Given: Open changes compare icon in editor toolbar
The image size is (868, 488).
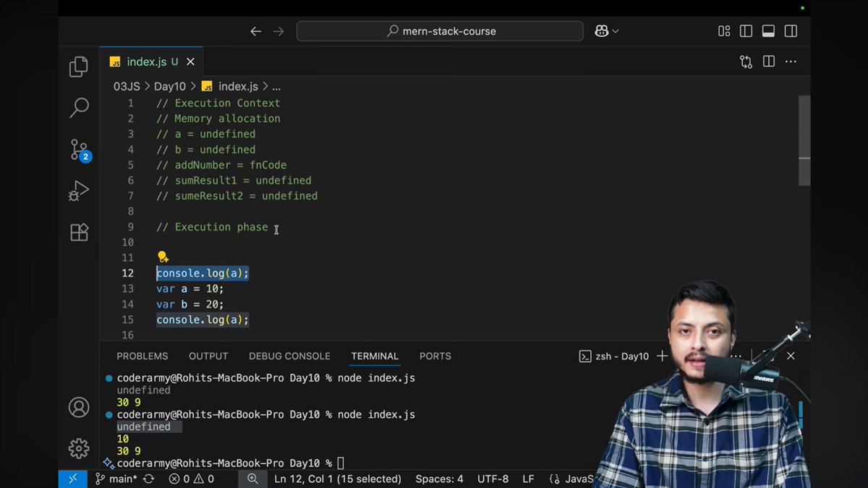Looking at the screenshot, I should (746, 62).
